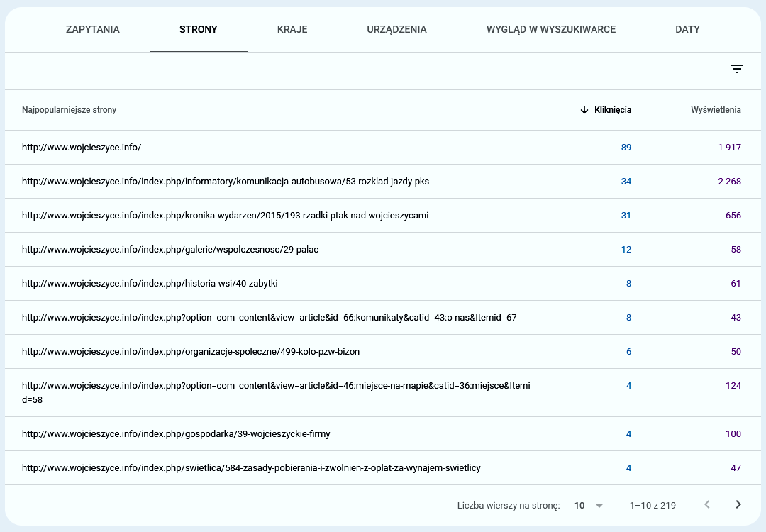766x532 pixels.
Task: Open WYGLĄD W WYSZUKIWARCE tab
Action: coord(551,29)
